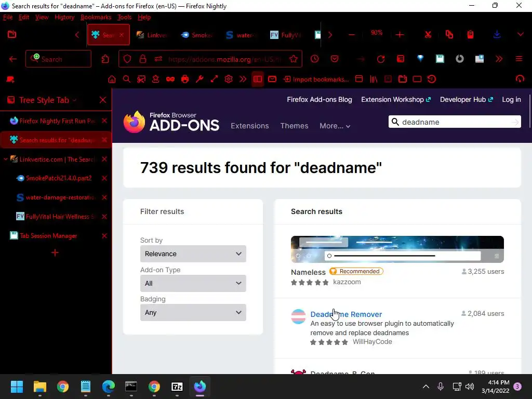This screenshot has height=399, width=532.
Task: Take a screenshot with the scissors-selection icon
Action: point(141,79)
